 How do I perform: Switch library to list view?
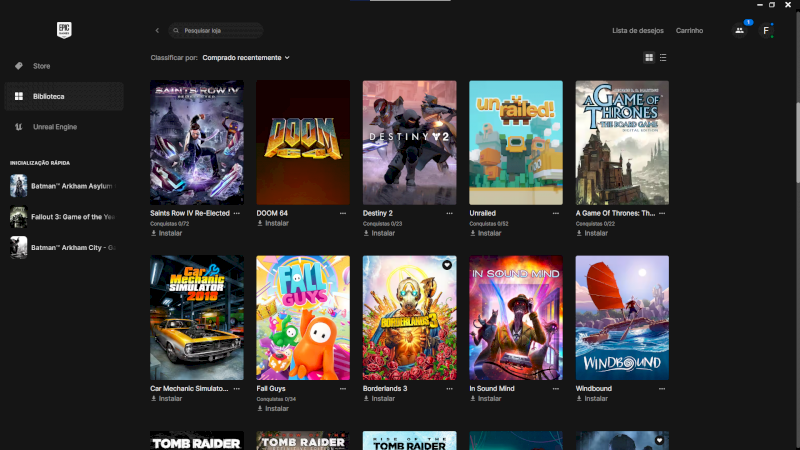coord(663,58)
